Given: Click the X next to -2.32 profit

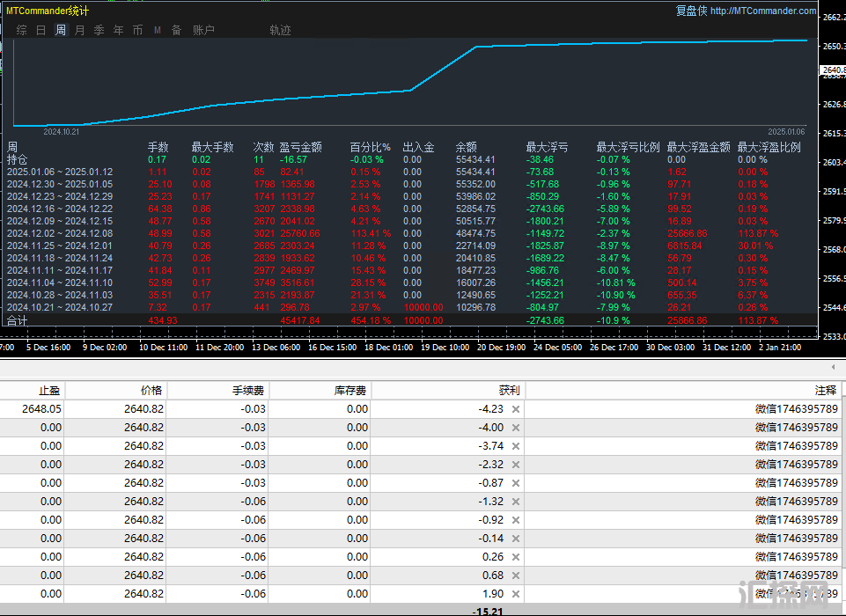Looking at the screenshot, I should (516, 465).
